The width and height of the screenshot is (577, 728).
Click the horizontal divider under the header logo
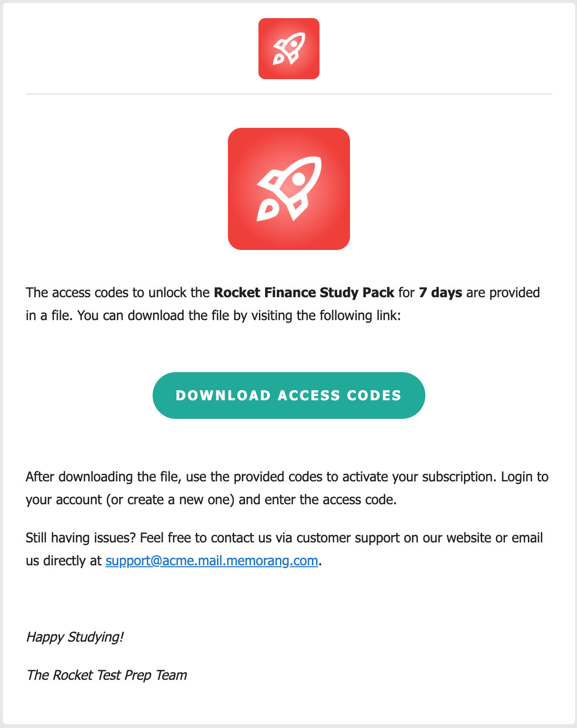click(x=288, y=94)
